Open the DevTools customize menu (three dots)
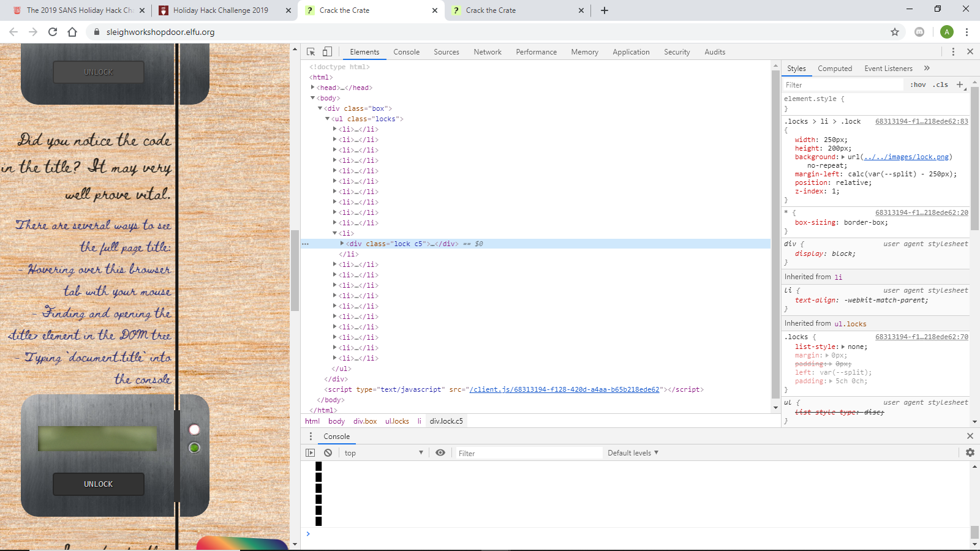 point(953,52)
